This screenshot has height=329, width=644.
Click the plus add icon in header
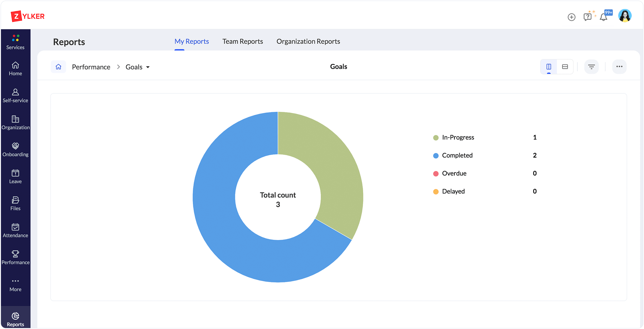point(571,17)
